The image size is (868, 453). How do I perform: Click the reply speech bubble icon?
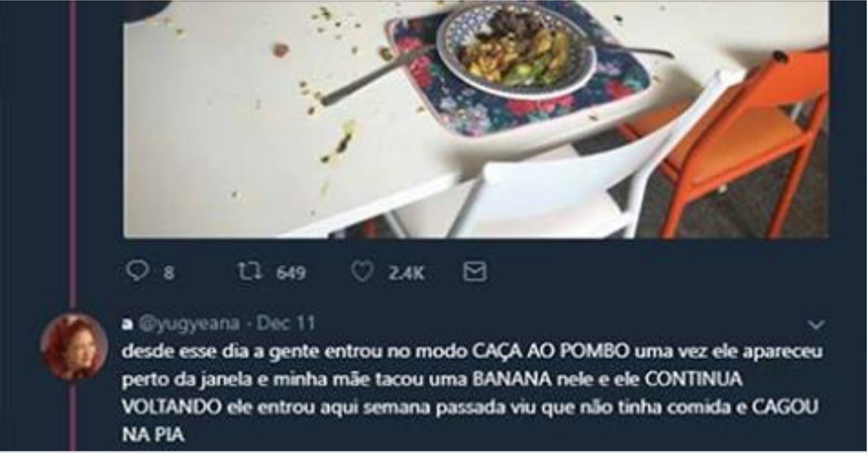(x=137, y=271)
